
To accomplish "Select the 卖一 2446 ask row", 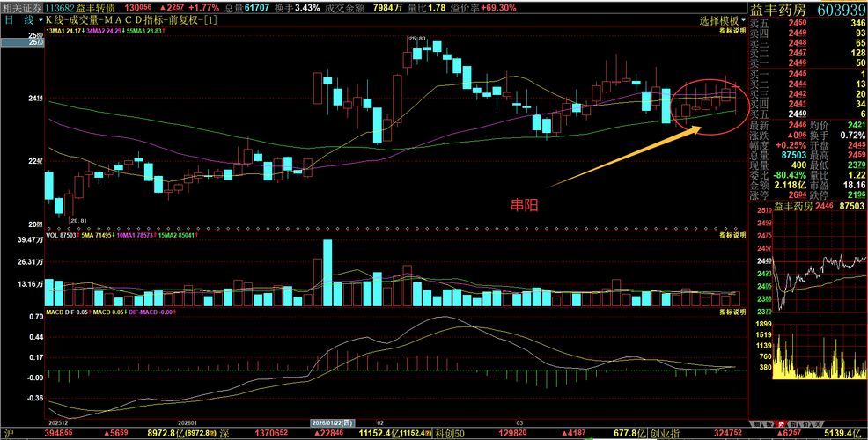I will tap(807, 62).
